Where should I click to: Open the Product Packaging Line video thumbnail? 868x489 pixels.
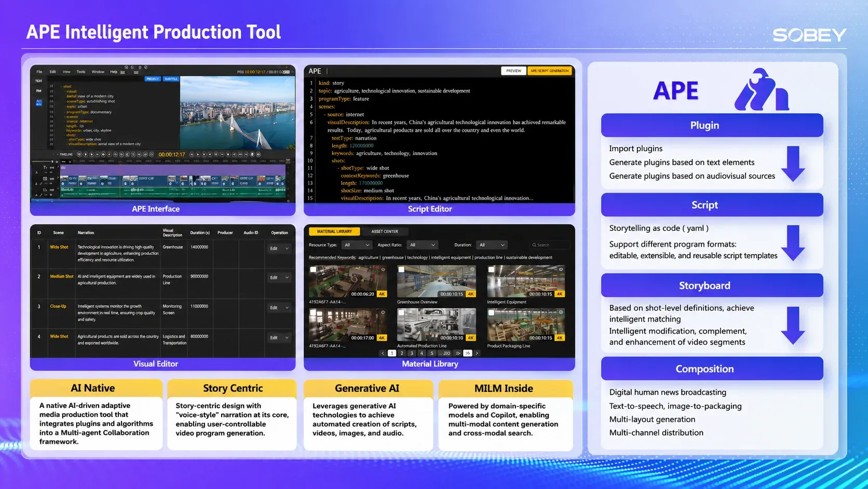(526, 325)
